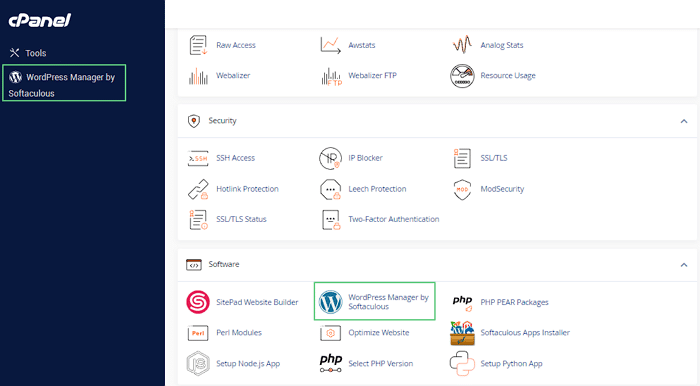Click the IP Blocker icon
Screen dimensions: 700x386
click(330, 158)
